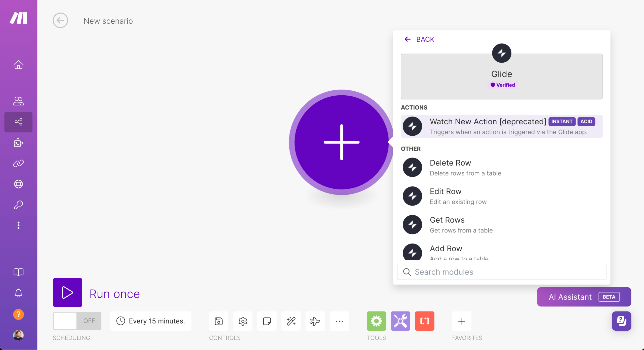Add a favorite with plus button
The height and width of the screenshot is (350, 644).
[462, 321]
